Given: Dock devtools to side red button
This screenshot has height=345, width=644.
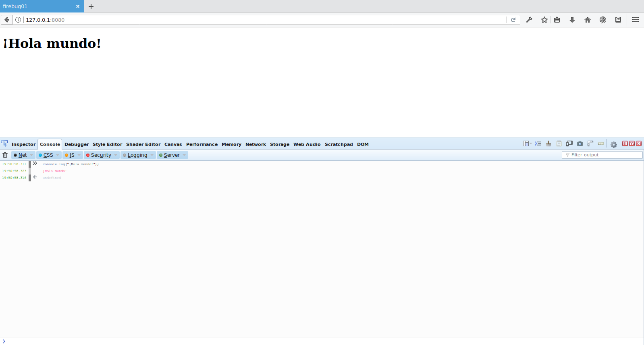Looking at the screenshot, I should [625, 143].
